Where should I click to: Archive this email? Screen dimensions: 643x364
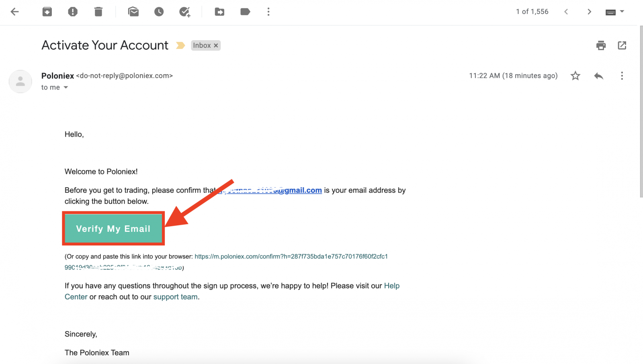(47, 12)
